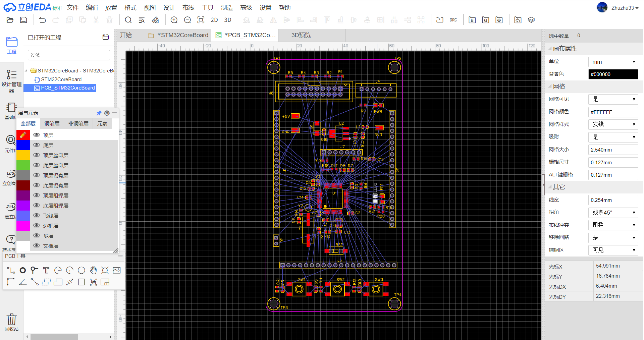This screenshot has width=644, height=340.
Task: Change the 背景色 background color swatch
Action: click(x=613, y=74)
